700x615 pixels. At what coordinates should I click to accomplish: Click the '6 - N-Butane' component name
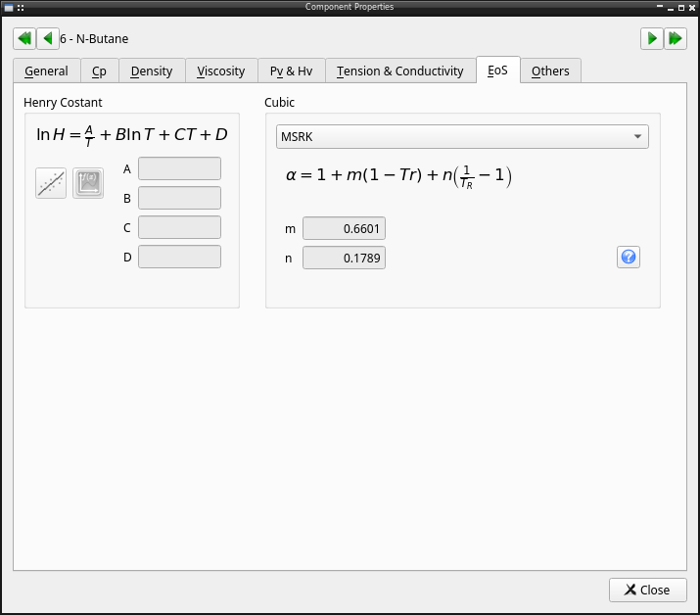pos(94,39)
